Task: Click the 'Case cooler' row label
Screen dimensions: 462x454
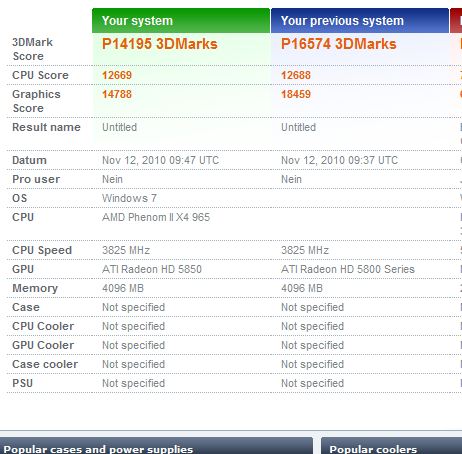Action: (45, 364)
